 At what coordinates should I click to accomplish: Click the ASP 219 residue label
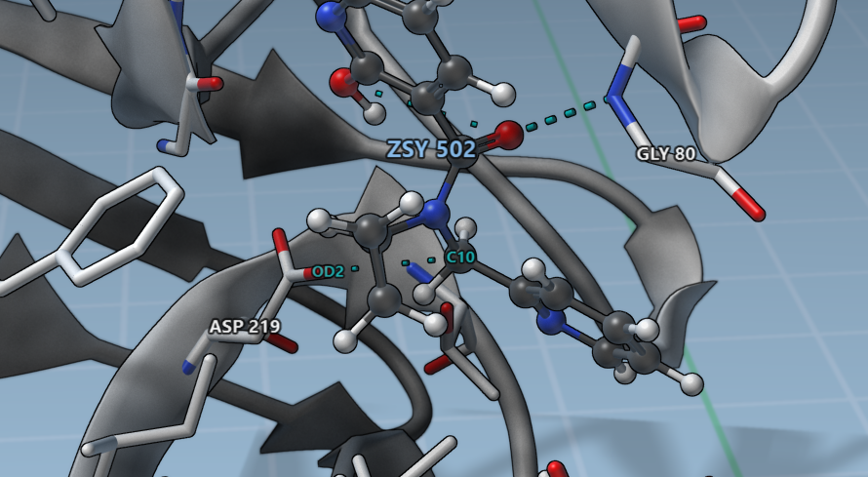pyautogui.click(x=240, y=326)
